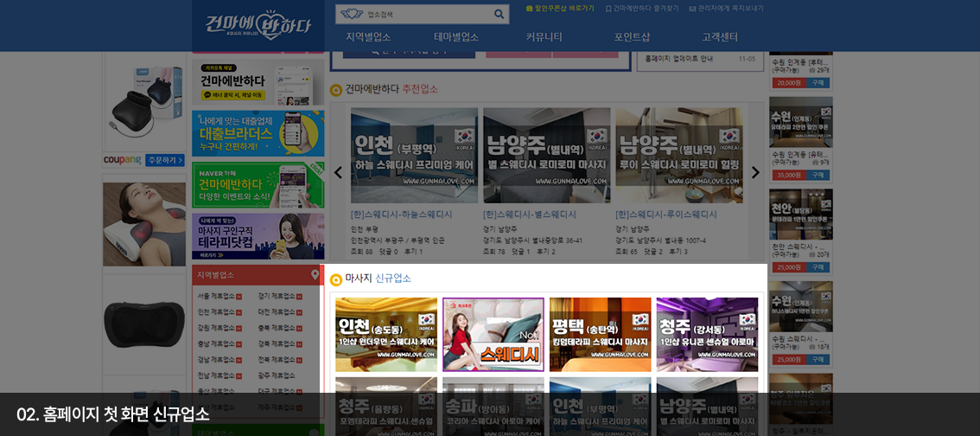Click the location pin in 지역별업소 header
The height and width of the screenshot is (436, 980).
[x=315, y=274]
